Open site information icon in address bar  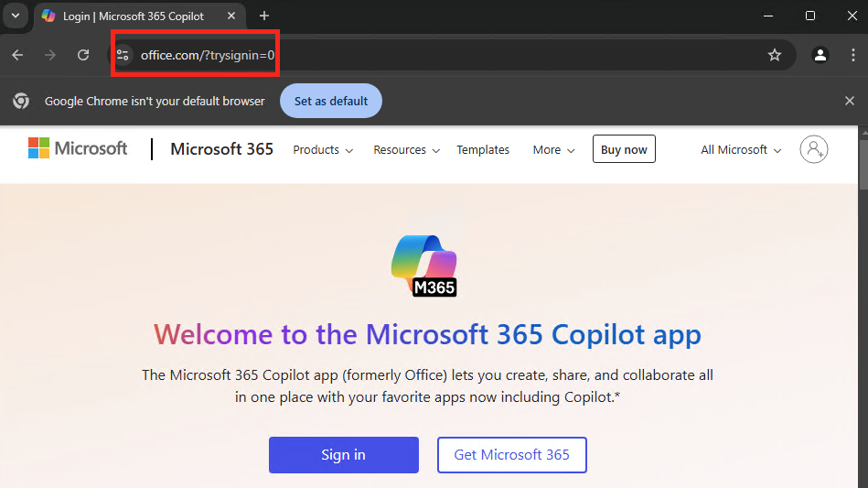tap(123, 55)
